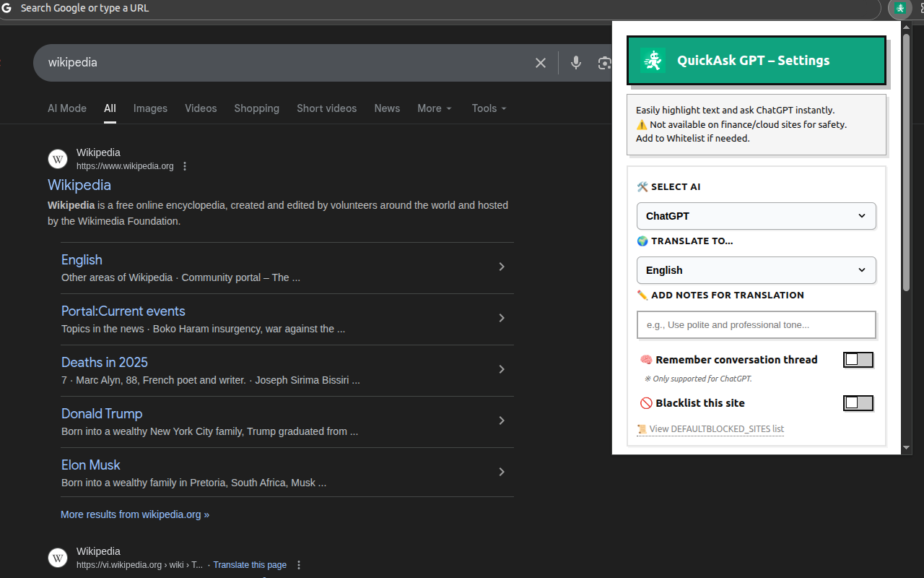The height and width of the screenshot is (578, 924).
Task: Open the three-dot menu on the vi.wikipedia result
Action: (298, 565)
